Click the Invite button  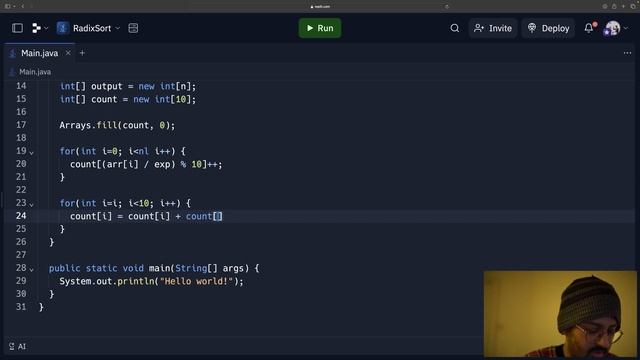pyautogui.click(x=493, y=28)
